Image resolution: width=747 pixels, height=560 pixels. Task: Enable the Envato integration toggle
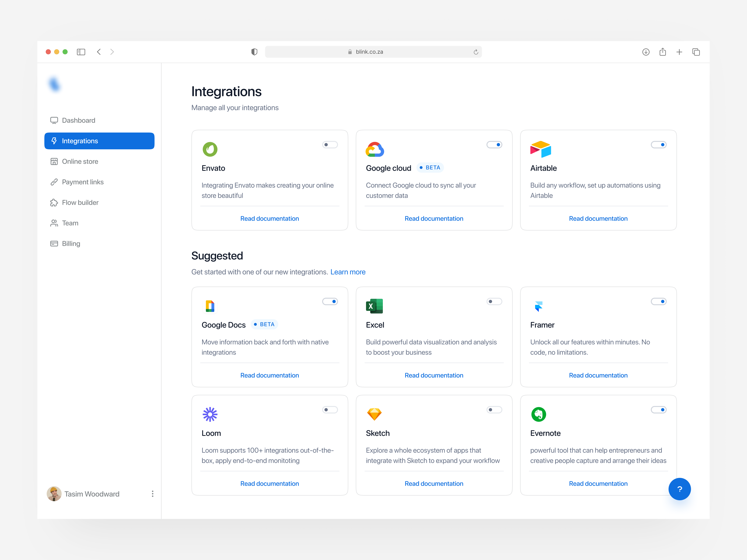[x=330, y=145]
